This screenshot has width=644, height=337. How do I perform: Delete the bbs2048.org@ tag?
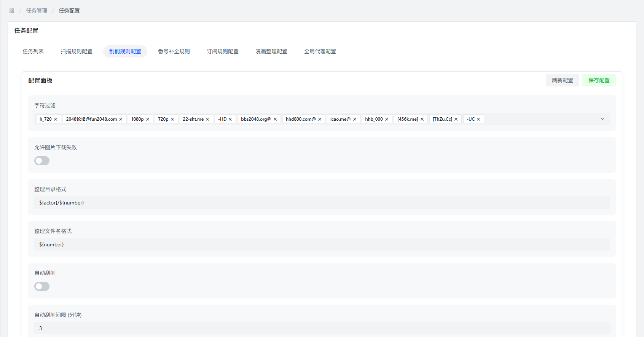coord(275,119)
